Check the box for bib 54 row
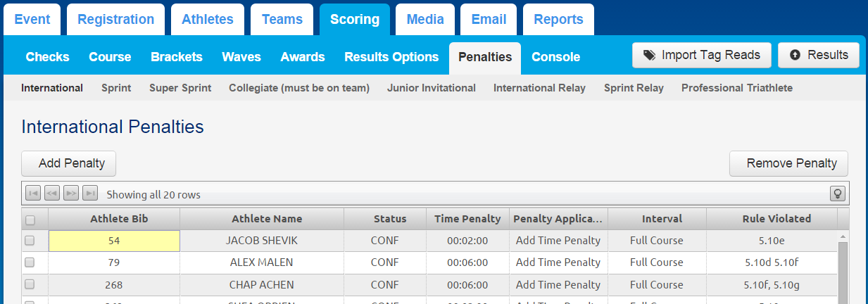This screenshot has height=304, width=868. pos(30,241)
